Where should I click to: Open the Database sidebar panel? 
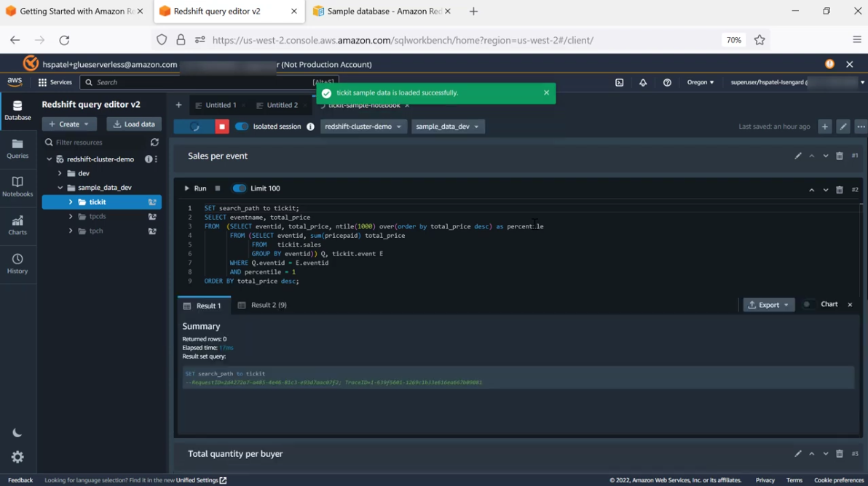tap(17, 110)
